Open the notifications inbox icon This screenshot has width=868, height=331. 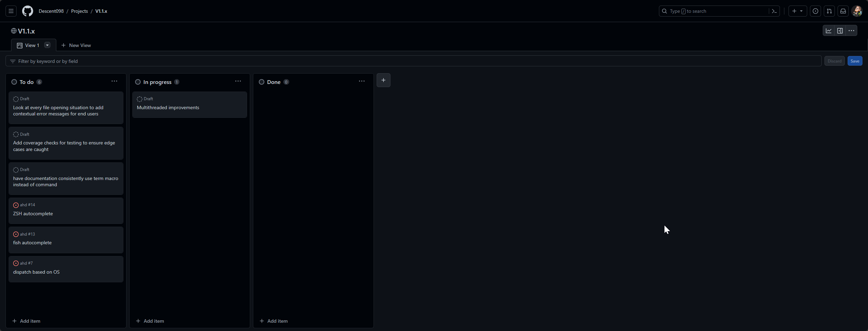coord(843,11)
